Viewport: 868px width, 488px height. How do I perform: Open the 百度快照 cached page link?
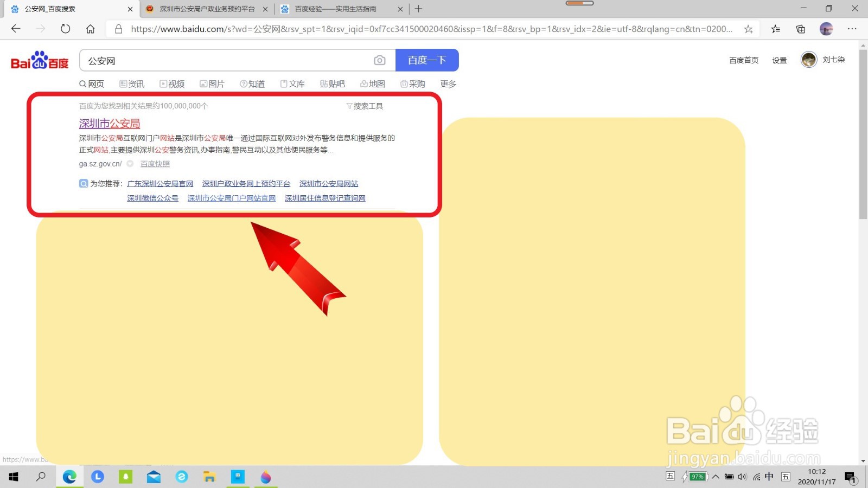155,164
